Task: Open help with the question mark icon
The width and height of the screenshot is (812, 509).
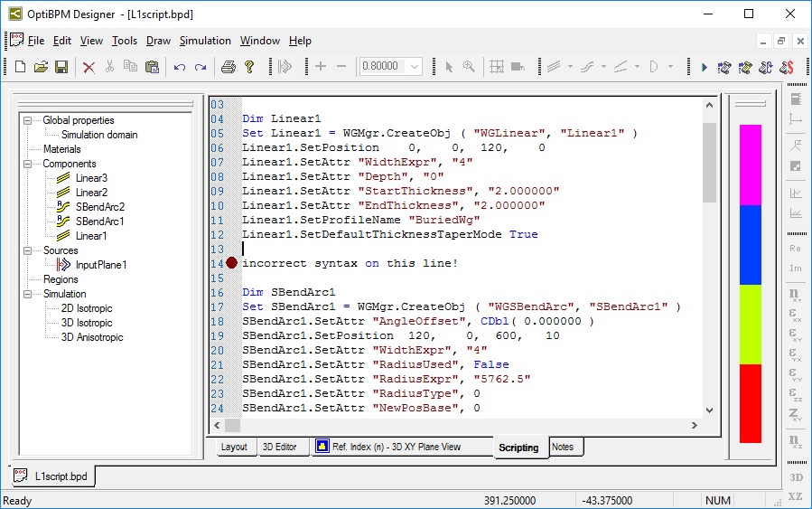Action: 249,67
